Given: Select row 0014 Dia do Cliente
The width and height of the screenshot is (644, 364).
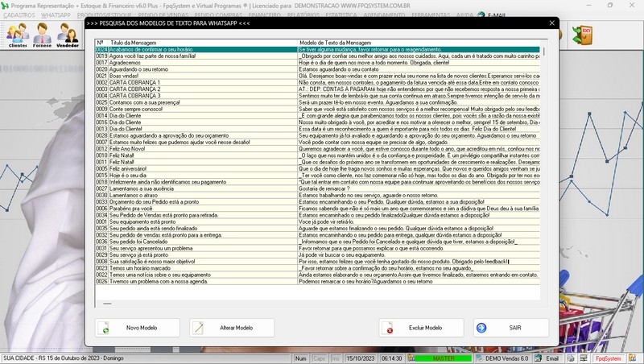Looking at the screenshot, I should (x=317, y=115).
